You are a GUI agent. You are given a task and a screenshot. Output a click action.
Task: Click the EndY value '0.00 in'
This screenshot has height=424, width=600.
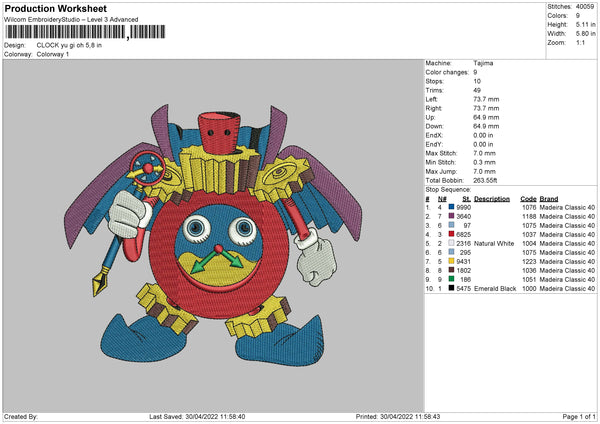pos(483,144)
